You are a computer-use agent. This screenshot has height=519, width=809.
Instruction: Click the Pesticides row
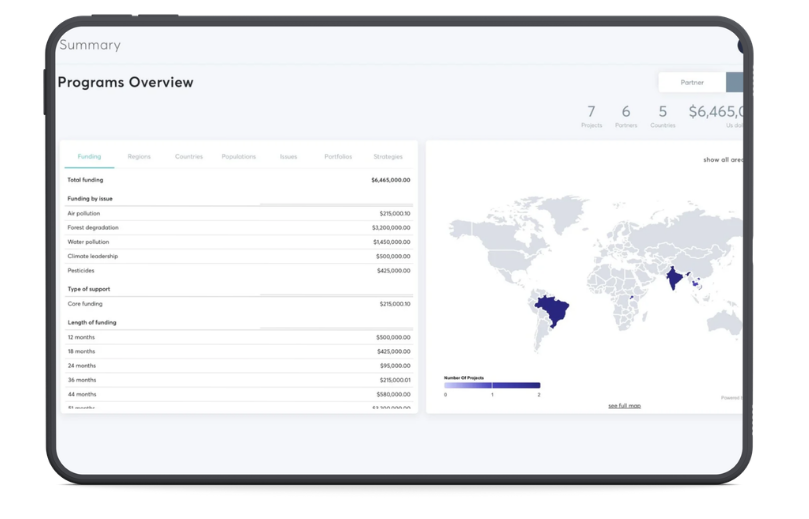[239, 271]
